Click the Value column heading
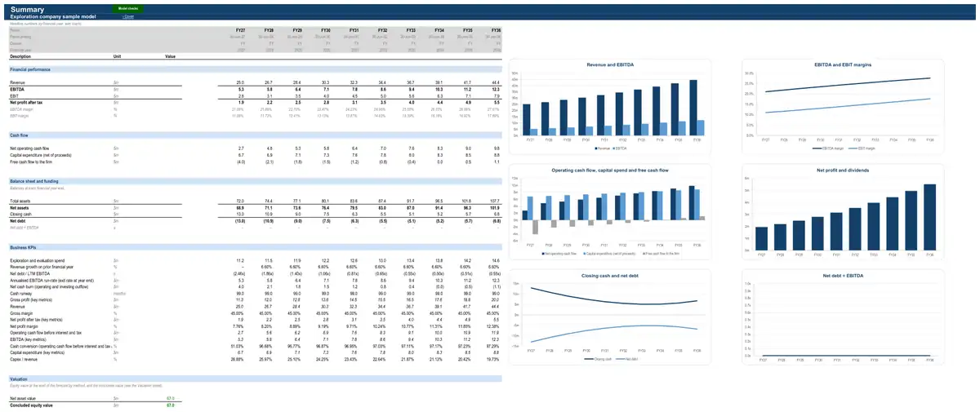This screenshot has width=980, height=412. tap(170, 56)
